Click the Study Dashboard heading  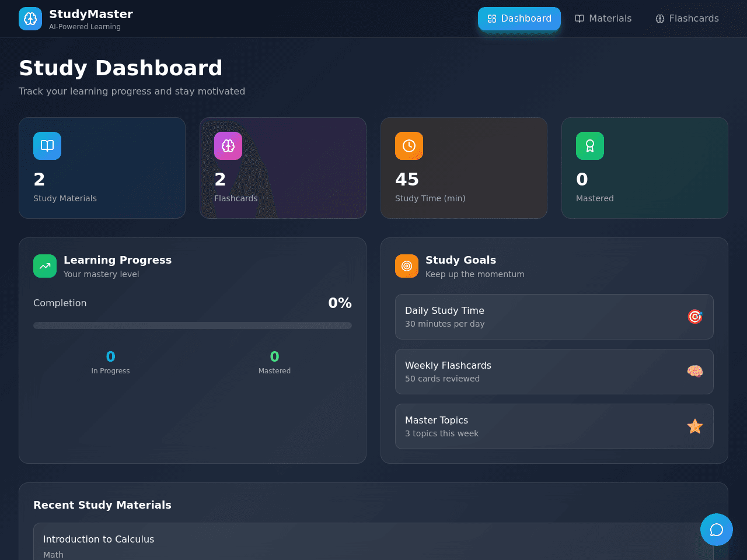(121, 68)
